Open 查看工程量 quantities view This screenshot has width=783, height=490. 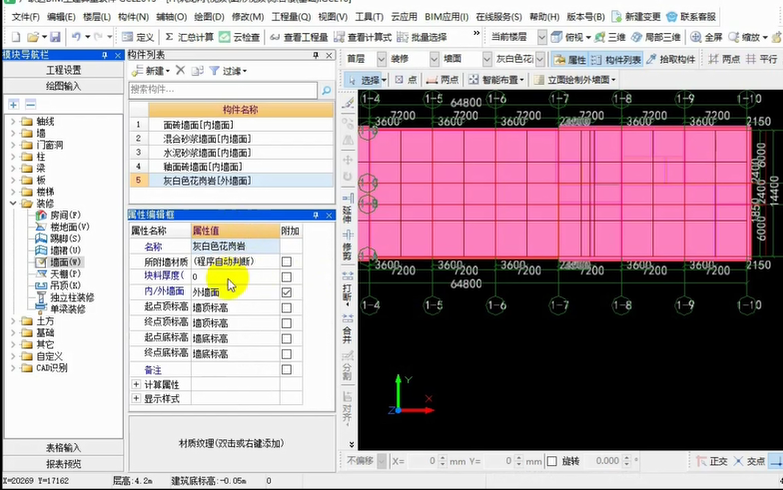(299, 37)
